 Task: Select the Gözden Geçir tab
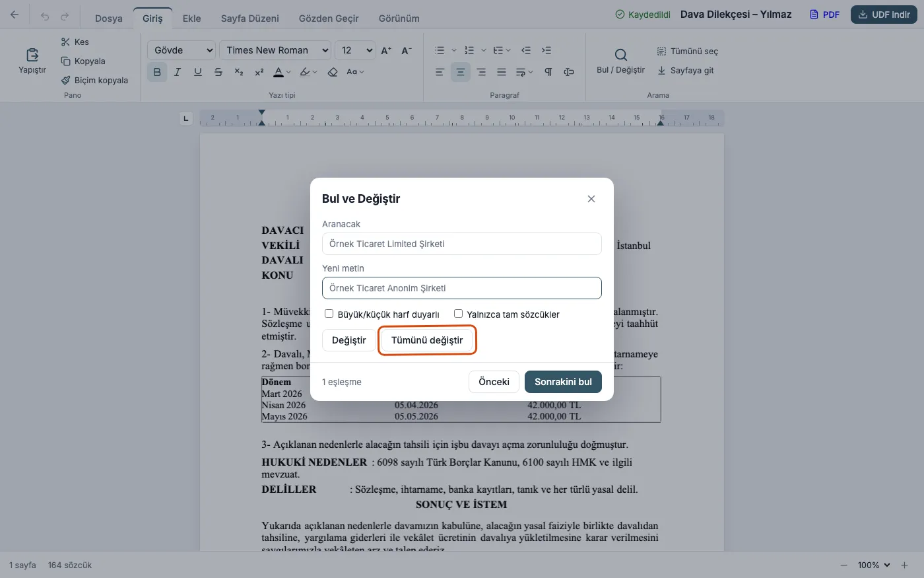click(329, 18)
